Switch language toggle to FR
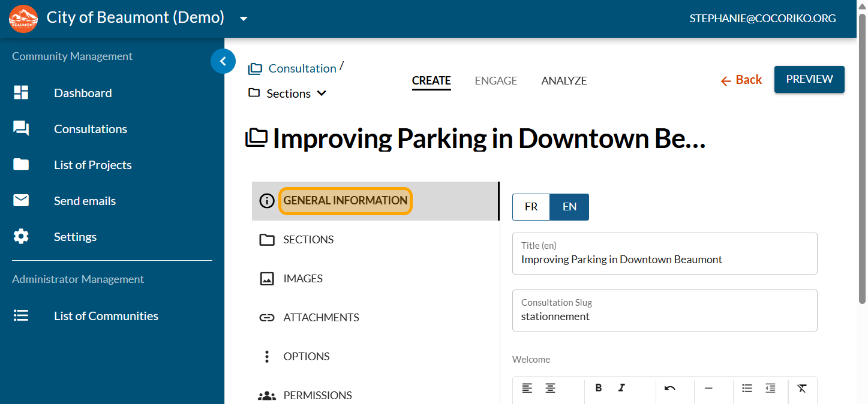Viewport: 868px width, 404px height. 531,207
